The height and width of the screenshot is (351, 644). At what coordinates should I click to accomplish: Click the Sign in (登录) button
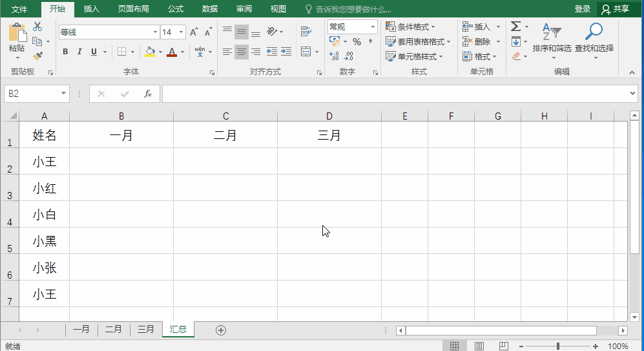583,9
